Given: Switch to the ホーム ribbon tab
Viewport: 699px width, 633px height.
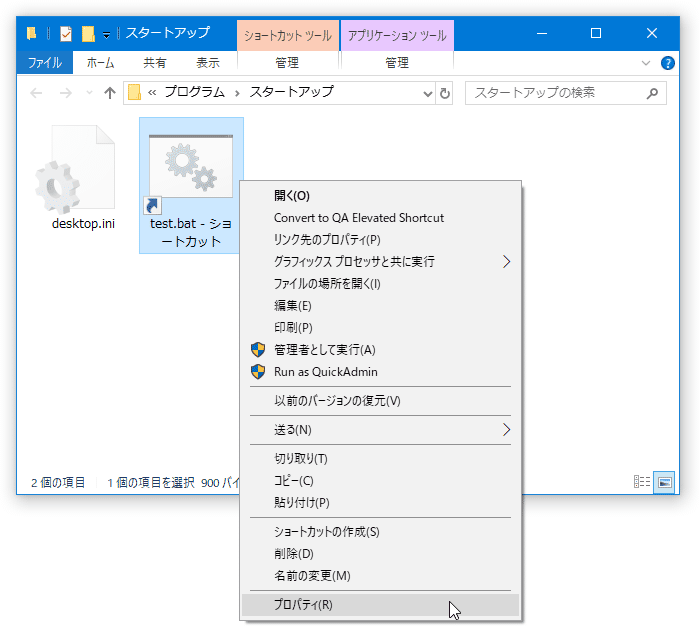Looking at the screenshot, I should [100, 63].
